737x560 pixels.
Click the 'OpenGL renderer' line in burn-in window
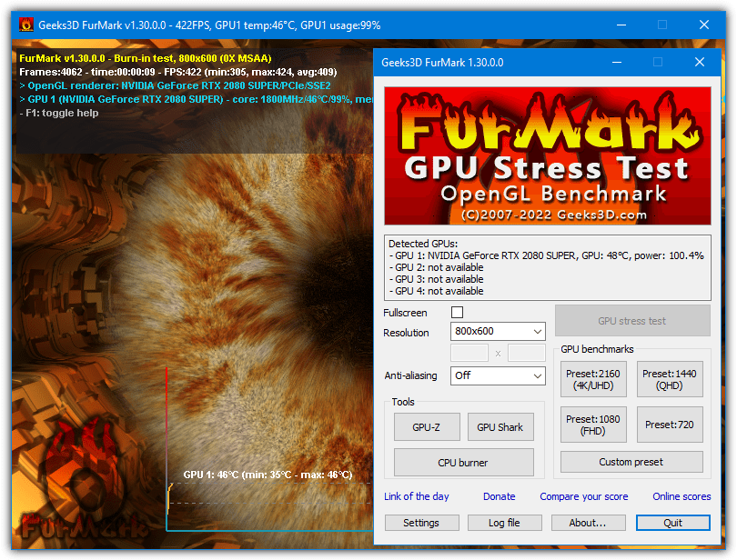(x=175, y=85)
